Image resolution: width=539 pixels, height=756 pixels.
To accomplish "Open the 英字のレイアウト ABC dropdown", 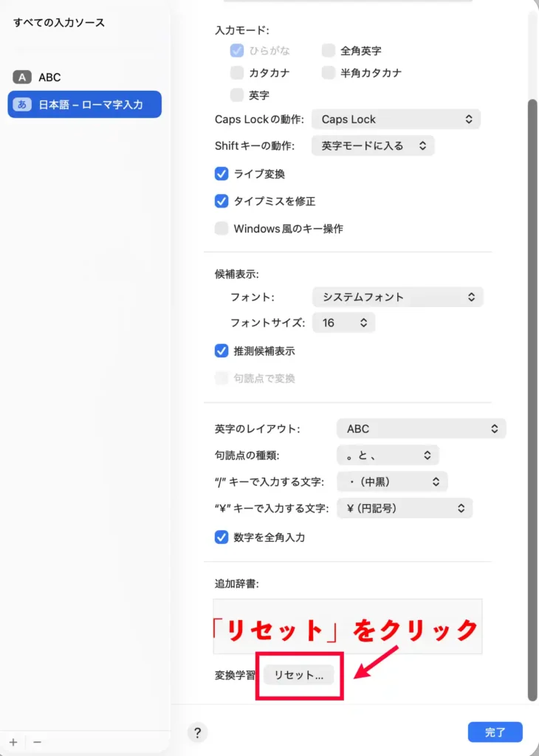I will click(421, 428).
